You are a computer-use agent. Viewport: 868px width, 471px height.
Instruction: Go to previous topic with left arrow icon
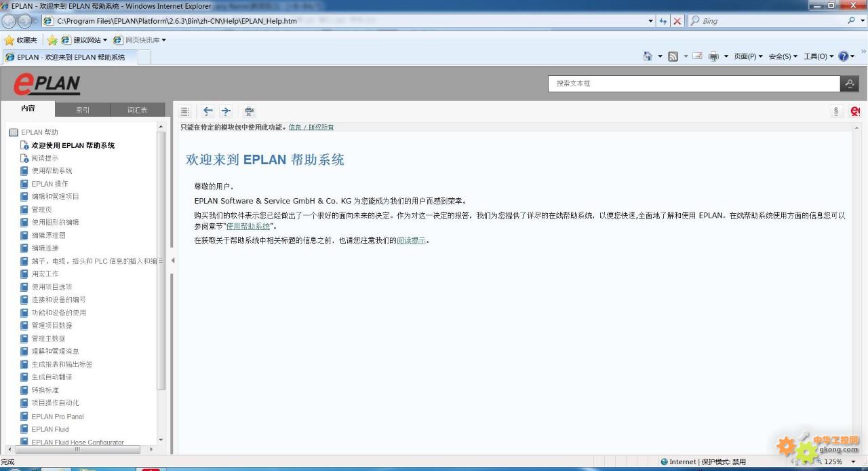tap(208, 111)
